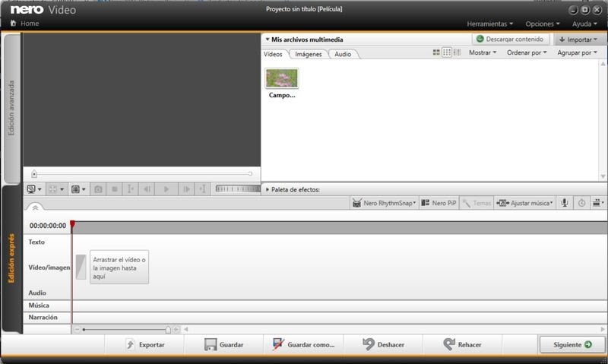Open the Mostrar dropdown
Image resolution: width=608 pixels, height=364 pixels.
(483, 52)
